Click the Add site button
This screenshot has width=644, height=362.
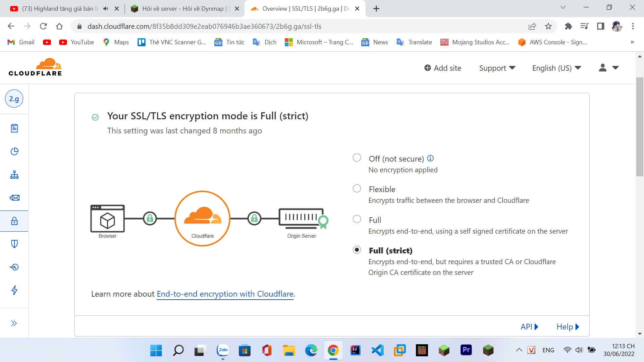coord(443,68)
